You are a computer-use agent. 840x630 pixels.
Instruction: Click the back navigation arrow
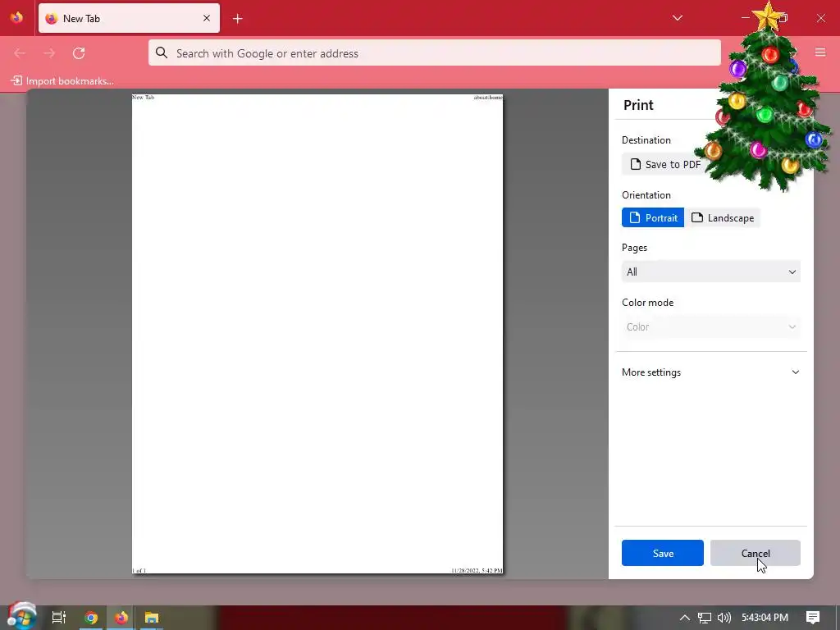[x=20, y=53]
